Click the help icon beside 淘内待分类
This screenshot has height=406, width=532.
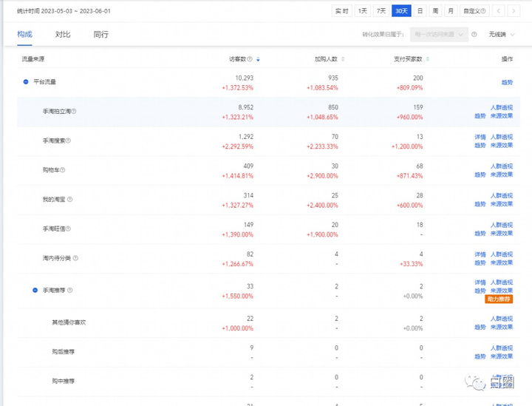tap(75, 259)
